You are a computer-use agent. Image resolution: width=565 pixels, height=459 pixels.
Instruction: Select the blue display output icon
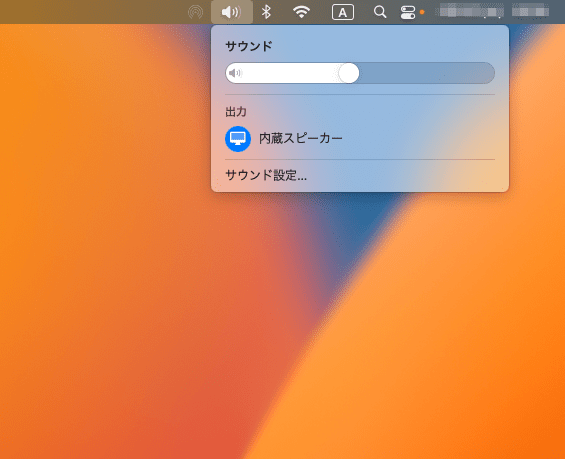[x=238, y=139]
